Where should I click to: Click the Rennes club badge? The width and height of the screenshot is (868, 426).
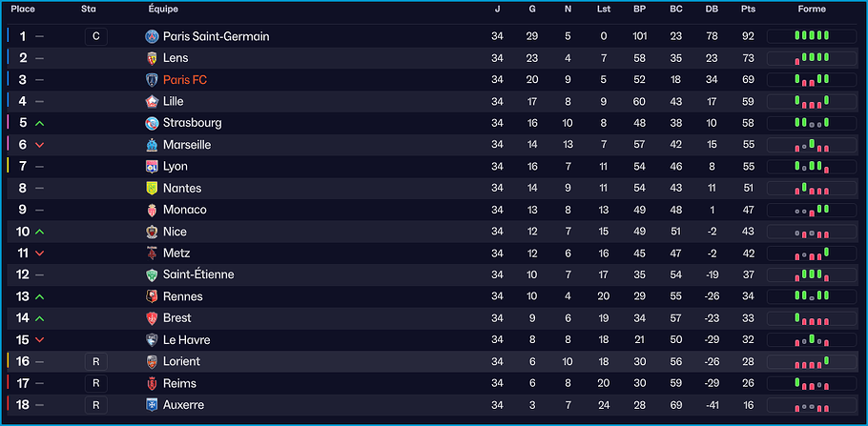click(152, 296)
